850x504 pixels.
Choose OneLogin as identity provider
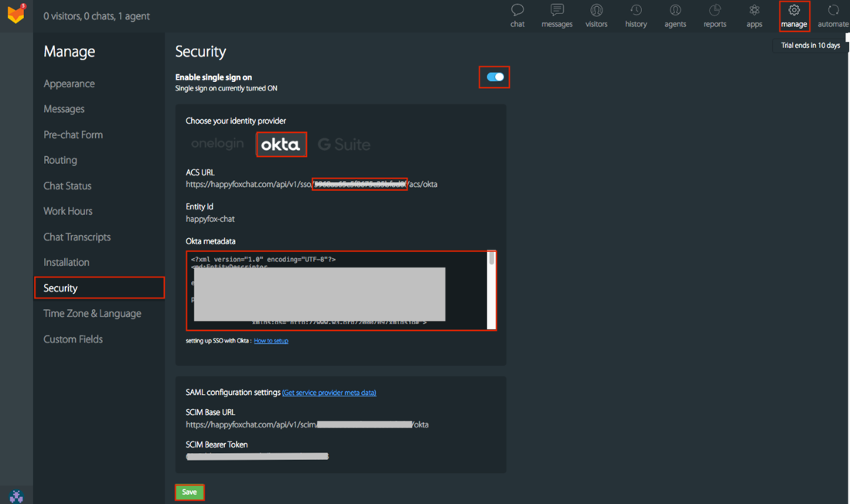[x=217, y=144]
